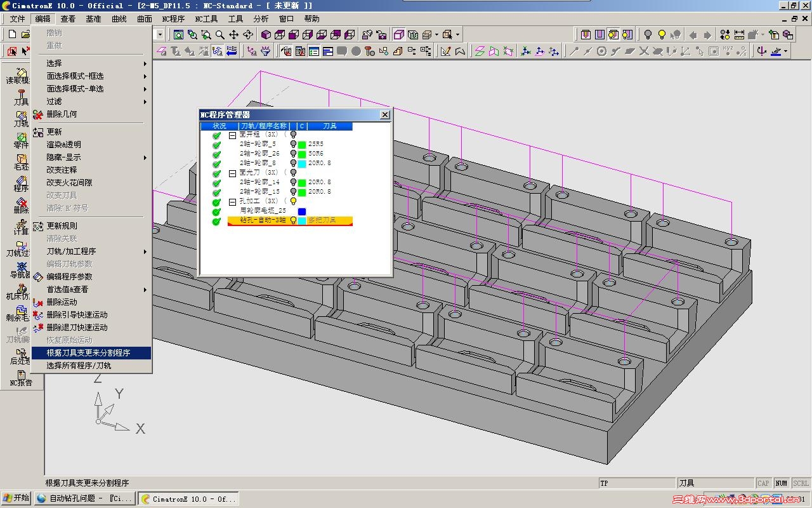Image resolution: width=812 pixels, height=508 pixels.
Task: Click the 导航器 navigator icon in sidebar
Action: (x=21, y=269)
